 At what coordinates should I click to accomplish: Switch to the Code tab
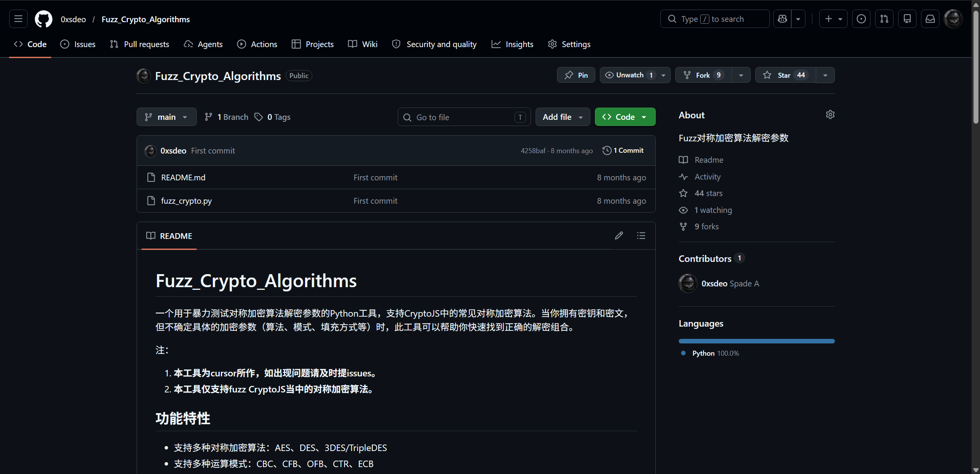30,44
